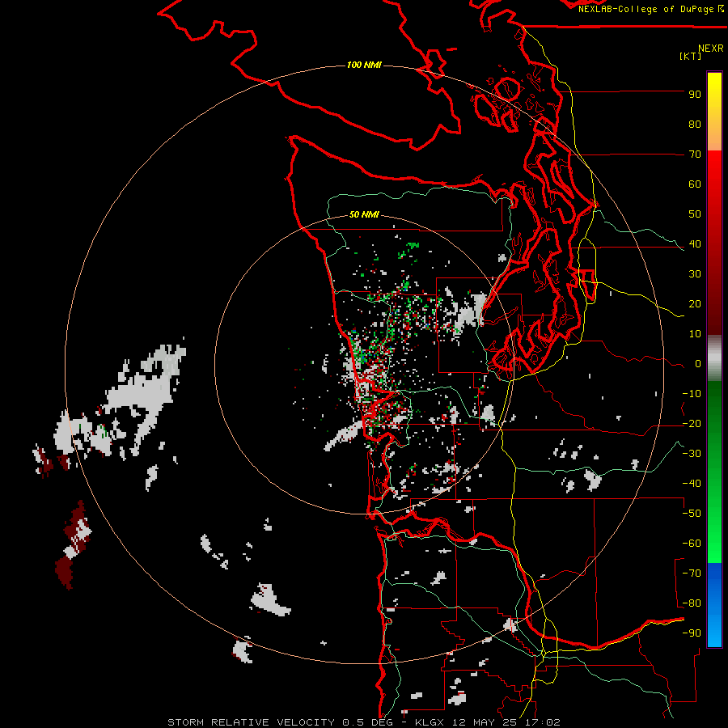Click the -90 scale label
This screenshot has width=728, height=728.
pos(692,633)
